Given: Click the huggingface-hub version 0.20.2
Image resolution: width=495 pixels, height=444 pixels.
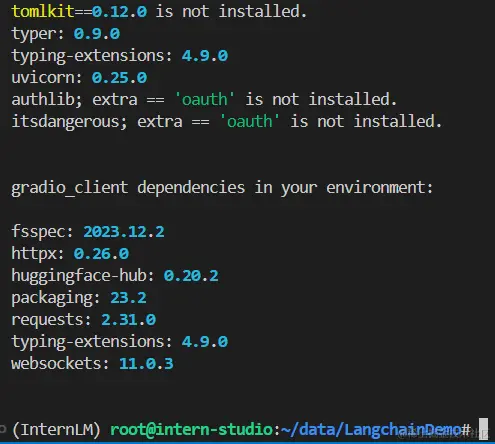Looking at the screenshot, I should [191, 276].
